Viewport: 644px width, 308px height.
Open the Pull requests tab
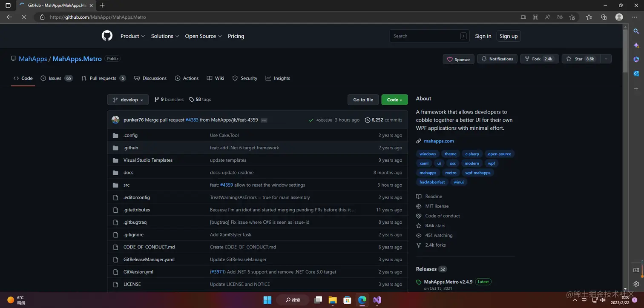[x=103, y=78]
